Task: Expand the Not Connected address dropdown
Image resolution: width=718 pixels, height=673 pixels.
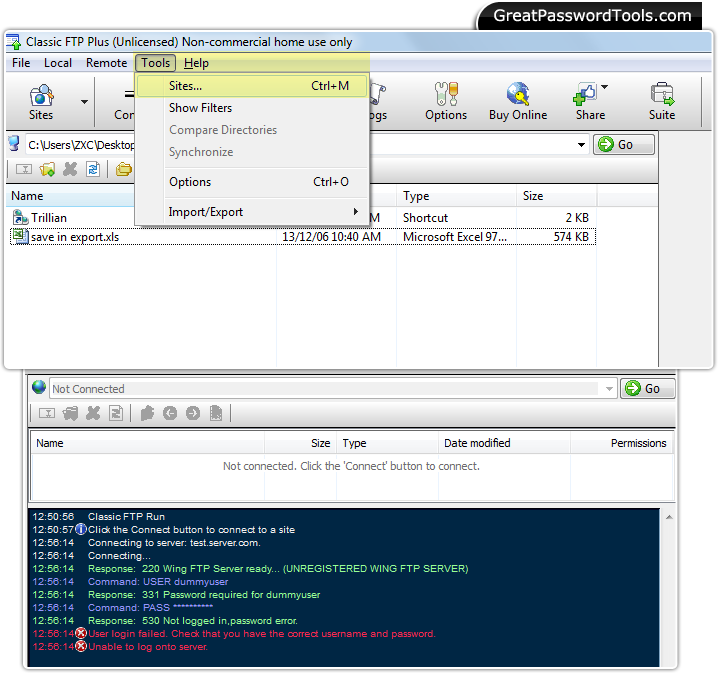Action: coord(609,389)
